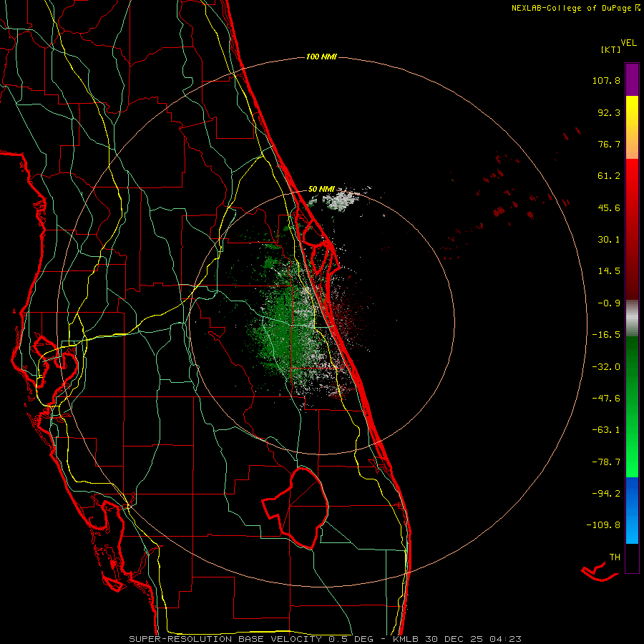Select the 45.6 legend value
644x644 pixels.
(x=609, y=208)
